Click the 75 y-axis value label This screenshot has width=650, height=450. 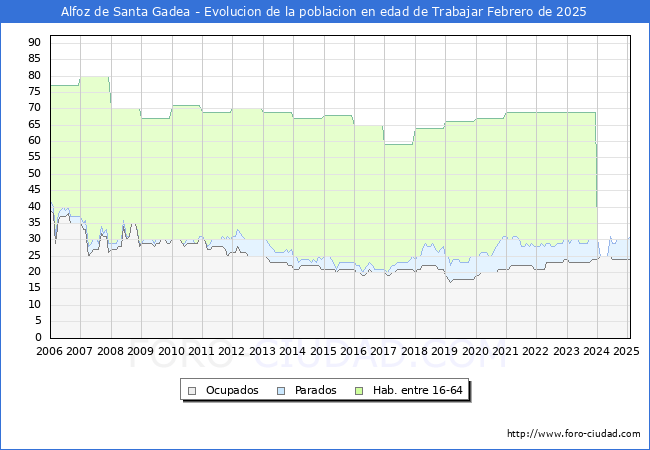click(x=34, y=92)
